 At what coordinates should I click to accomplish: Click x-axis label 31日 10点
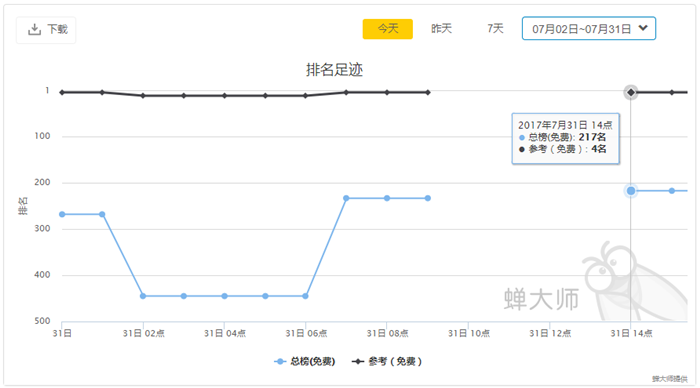click(x=469, y=334)
